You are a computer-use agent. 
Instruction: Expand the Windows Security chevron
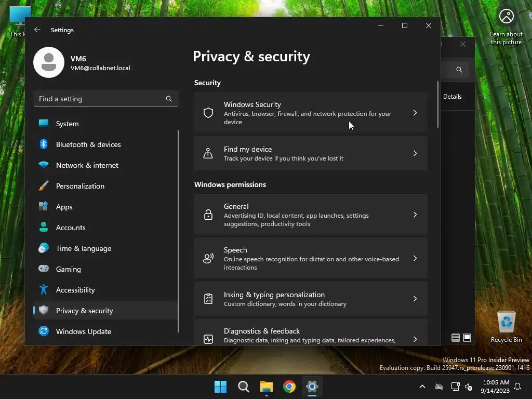click(x=415, y=113)
